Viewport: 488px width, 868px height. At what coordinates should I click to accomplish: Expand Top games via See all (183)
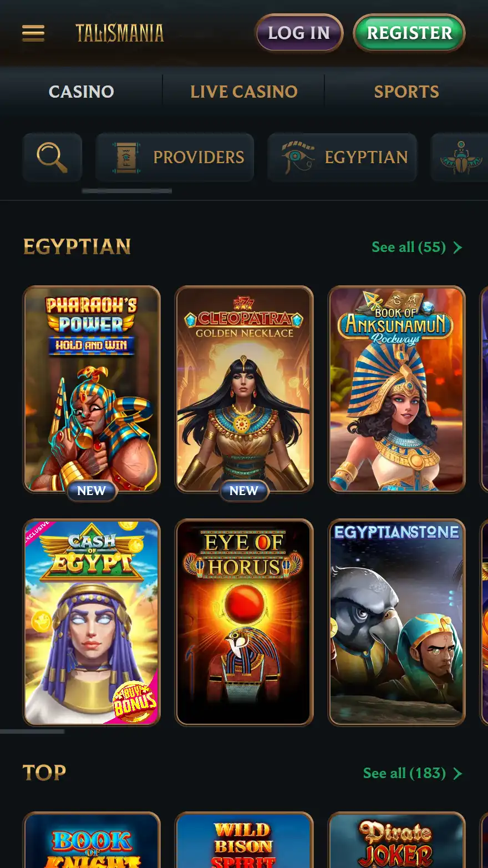412,773
